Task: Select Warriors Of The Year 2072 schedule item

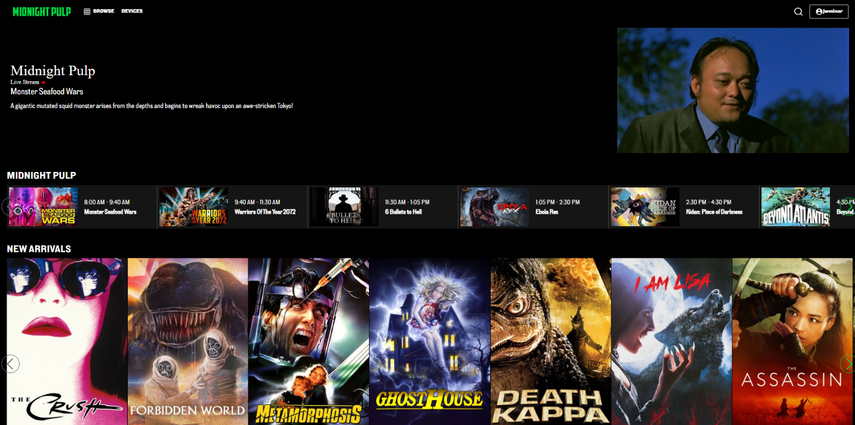Action: [x=230, y=207]
